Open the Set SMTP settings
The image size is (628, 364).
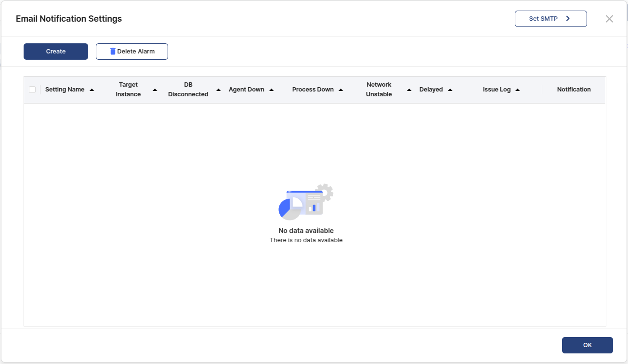click(550, 19)
